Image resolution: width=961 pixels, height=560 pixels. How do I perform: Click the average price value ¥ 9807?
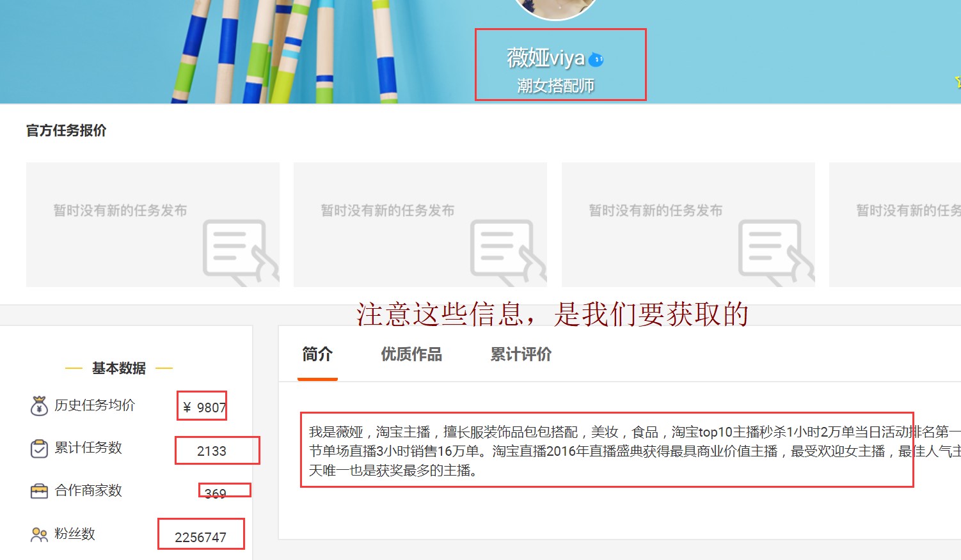click(205, 407)
